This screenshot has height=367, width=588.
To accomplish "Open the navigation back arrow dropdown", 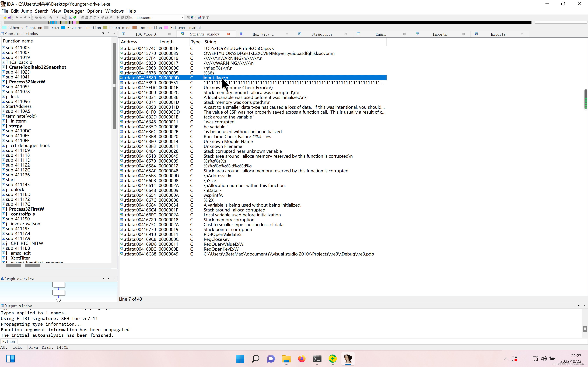I will point(21,17).
